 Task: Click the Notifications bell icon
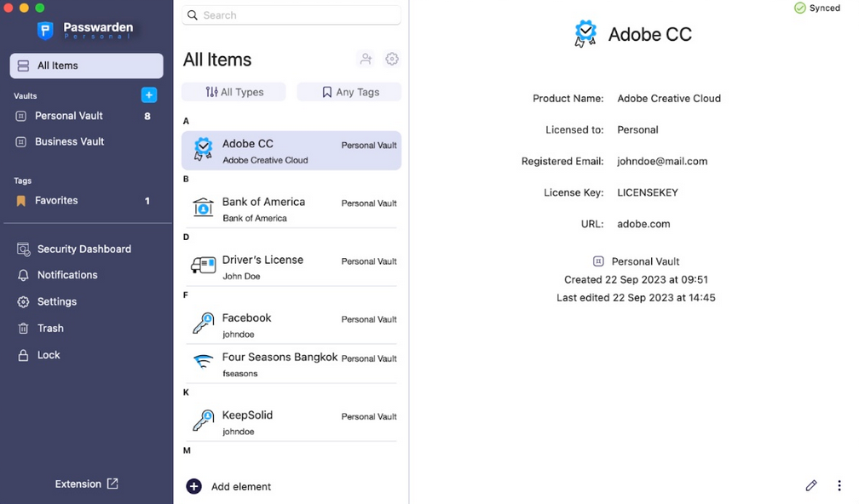(x=23, y=275)
